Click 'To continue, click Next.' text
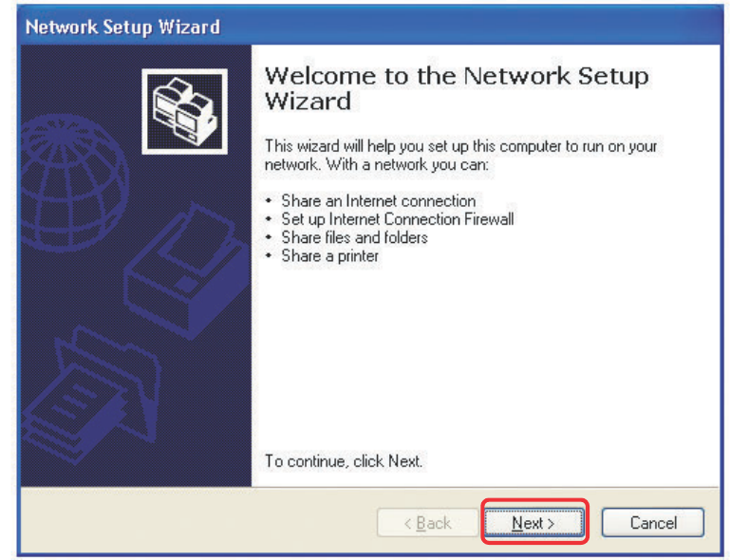This screenshot has width=730, height=560. click(x=344, y=462)
